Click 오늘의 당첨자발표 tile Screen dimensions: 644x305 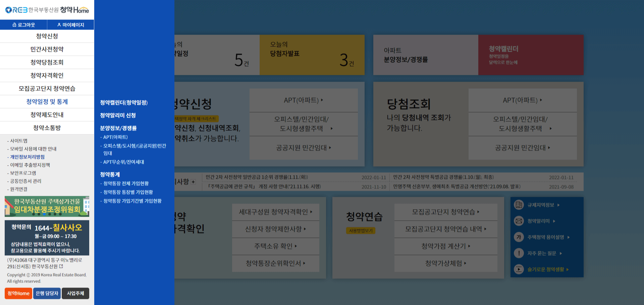312,55
